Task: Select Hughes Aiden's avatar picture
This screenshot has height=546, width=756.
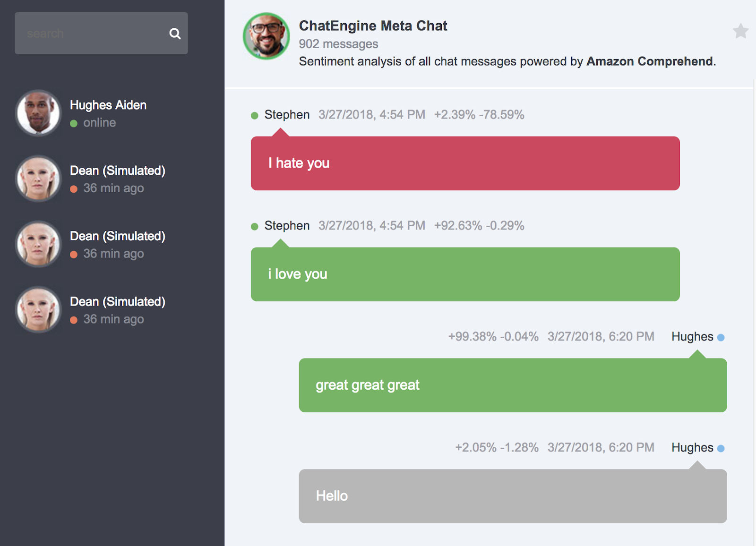Action: coord(38,113)
